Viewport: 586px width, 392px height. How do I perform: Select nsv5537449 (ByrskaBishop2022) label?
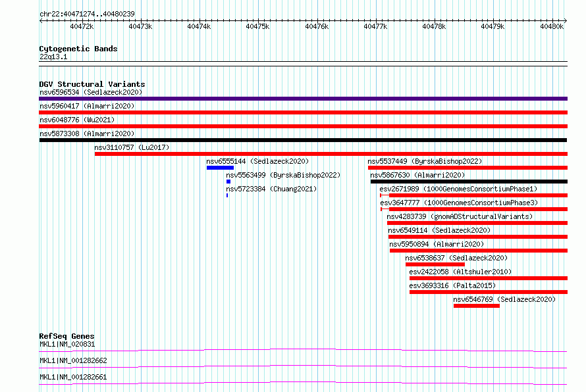point(425,161)
